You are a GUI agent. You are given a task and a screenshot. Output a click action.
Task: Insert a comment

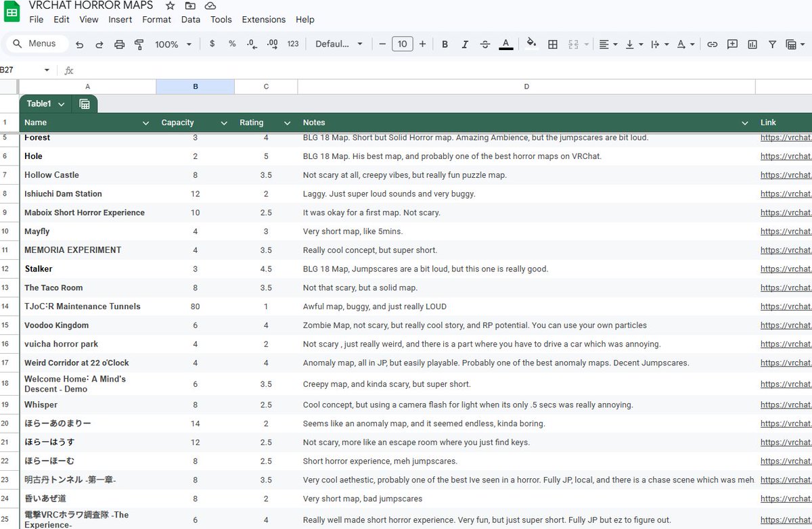pos(732,44)
